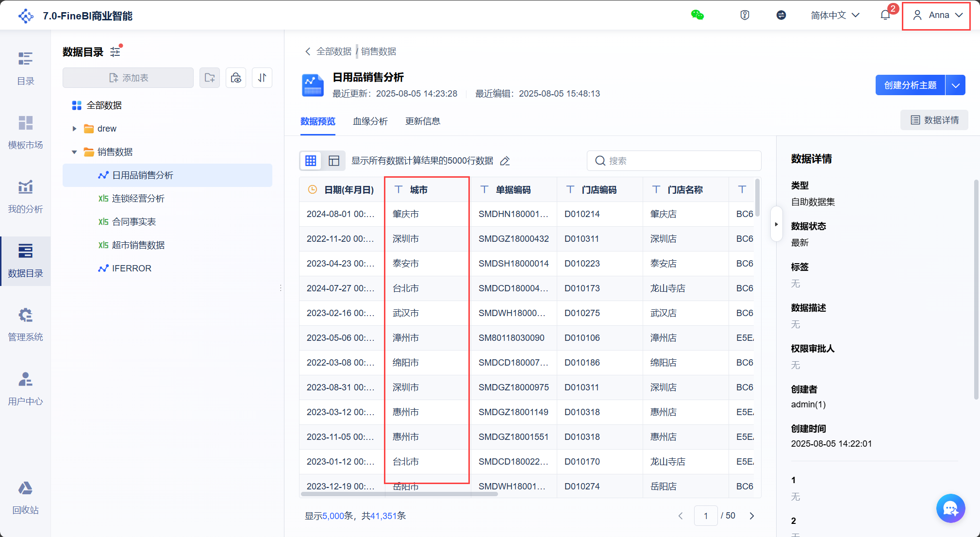Toggle the 数据详情 panel button
Viewport: 980px width, 537px height.
934,120
